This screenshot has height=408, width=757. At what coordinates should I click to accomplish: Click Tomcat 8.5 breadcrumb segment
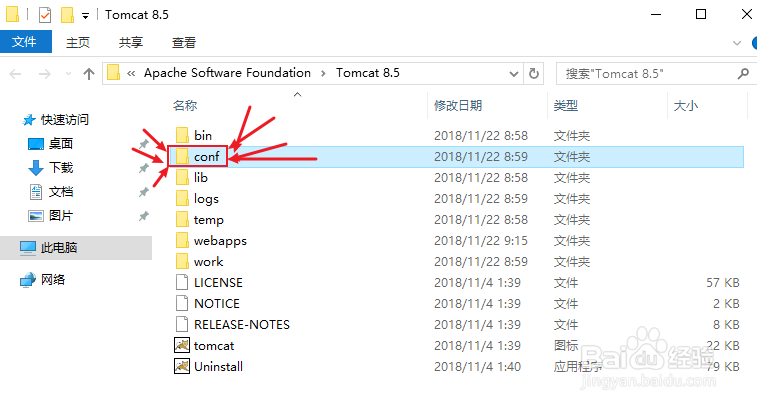[x=368, y=73]
